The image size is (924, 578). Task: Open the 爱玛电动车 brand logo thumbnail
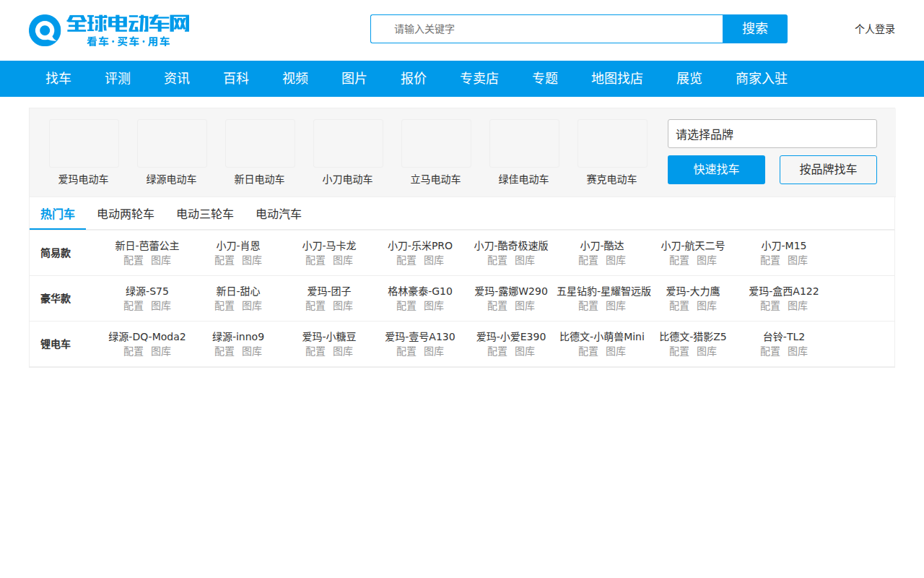click(x=84, y=144)
